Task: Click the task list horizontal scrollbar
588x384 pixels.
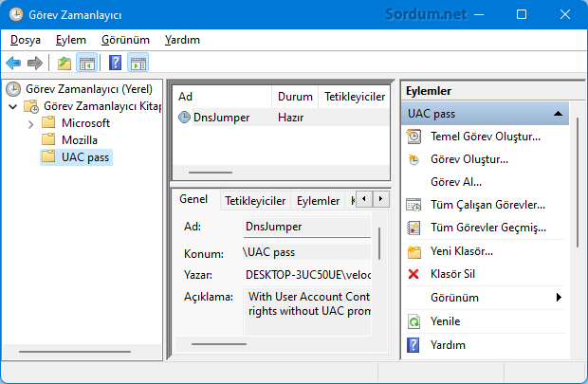Action: point(211,173)
